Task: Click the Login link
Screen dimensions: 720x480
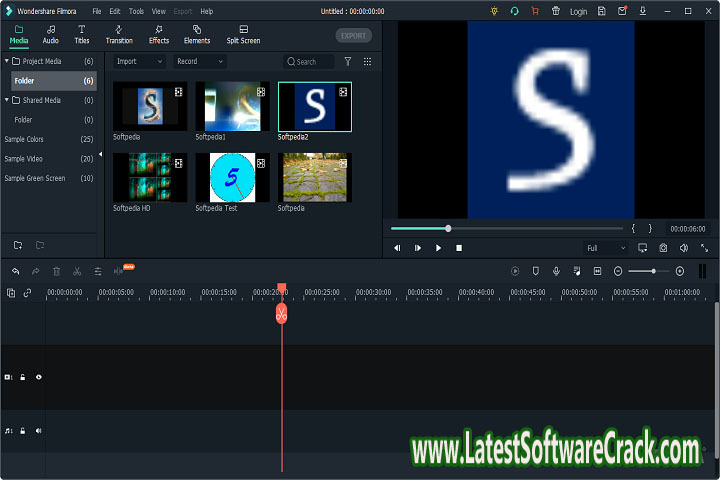Action: (x=578, y=12)
